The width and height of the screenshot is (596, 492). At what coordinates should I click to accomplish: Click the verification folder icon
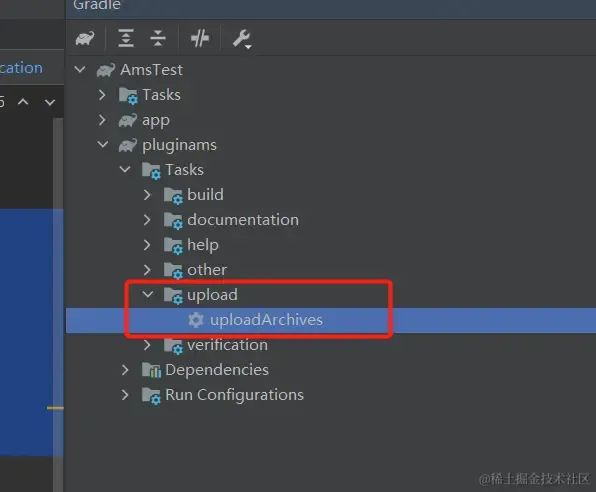(x=173, y=346)
